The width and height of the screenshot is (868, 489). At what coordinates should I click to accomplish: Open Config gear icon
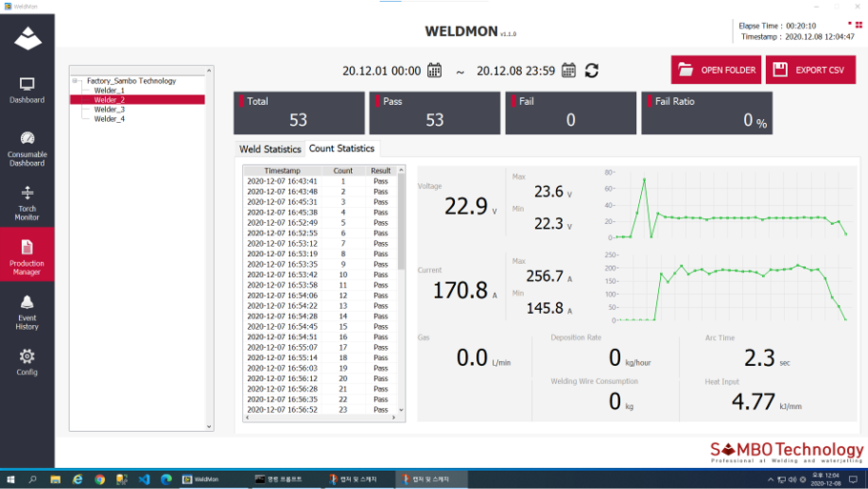click(x=27, y=356)
